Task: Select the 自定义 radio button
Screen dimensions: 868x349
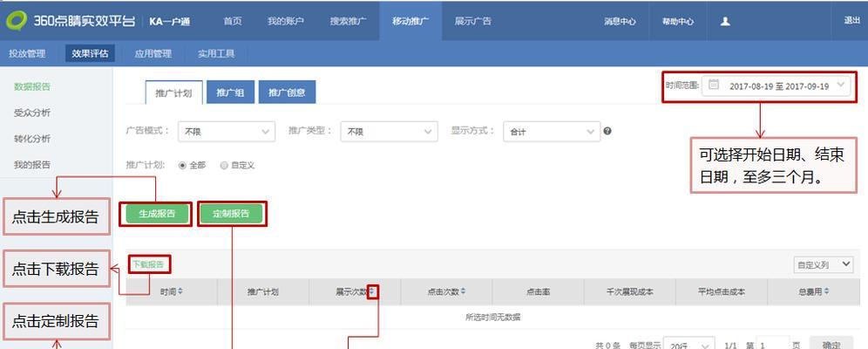Action: tap(224, 165)
